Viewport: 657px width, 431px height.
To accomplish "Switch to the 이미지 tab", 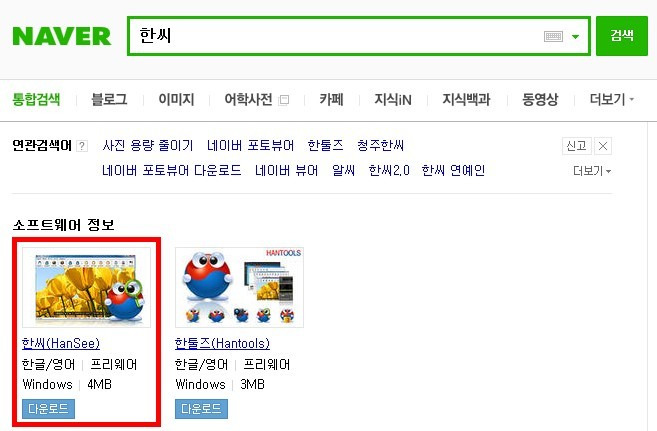I will tap(176, 99).
